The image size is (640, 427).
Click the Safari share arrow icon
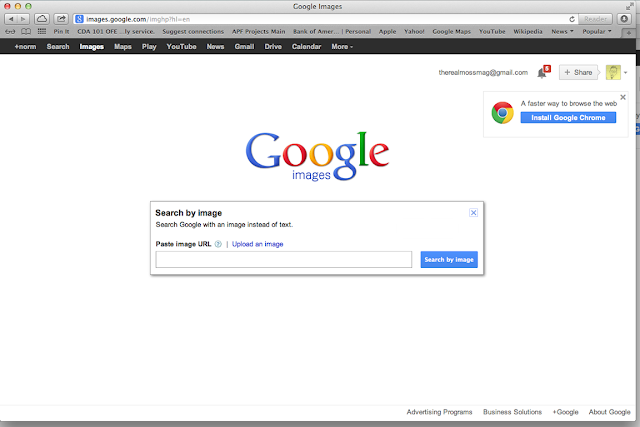(61, 19)
